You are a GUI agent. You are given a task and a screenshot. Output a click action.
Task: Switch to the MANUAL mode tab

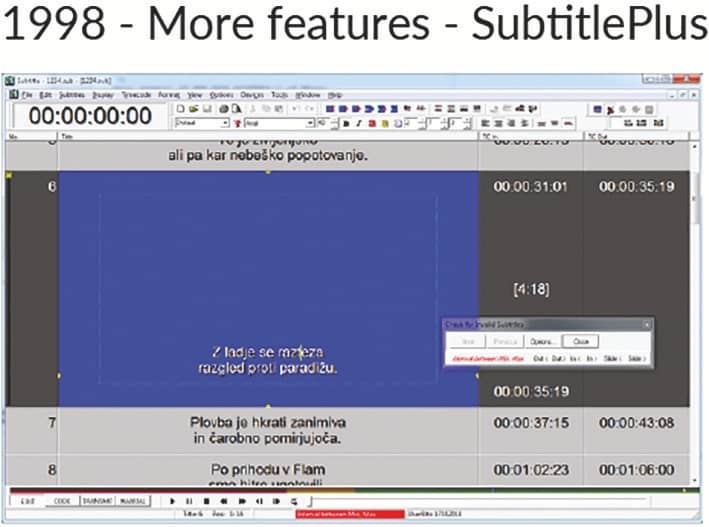coord(132,501)
